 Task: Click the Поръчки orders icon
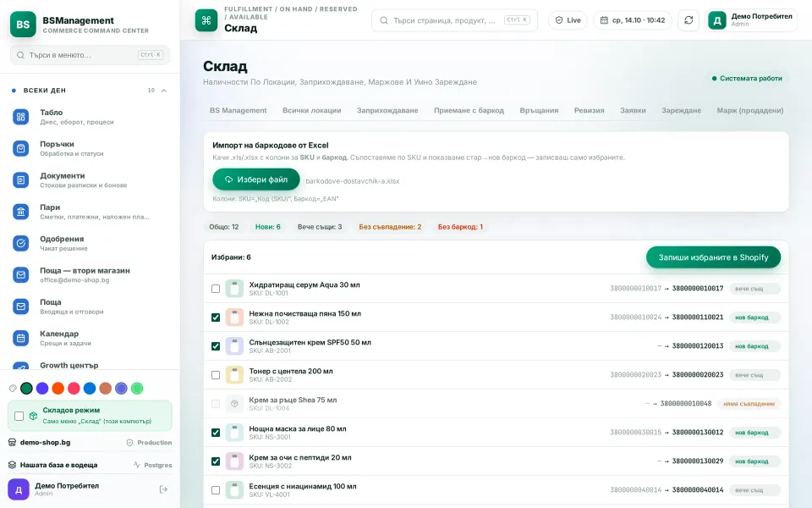pyautogui.click(x=20, y=148)
